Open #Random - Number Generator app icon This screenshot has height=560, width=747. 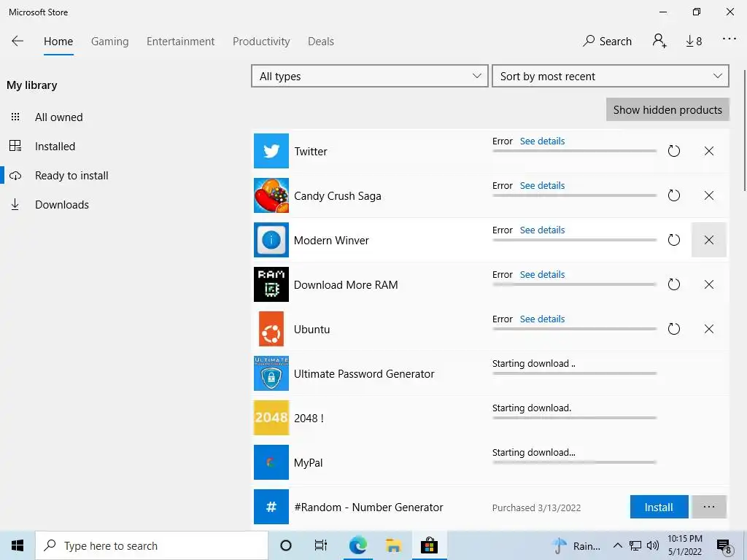pyautogui.click(x=271, y=507)
